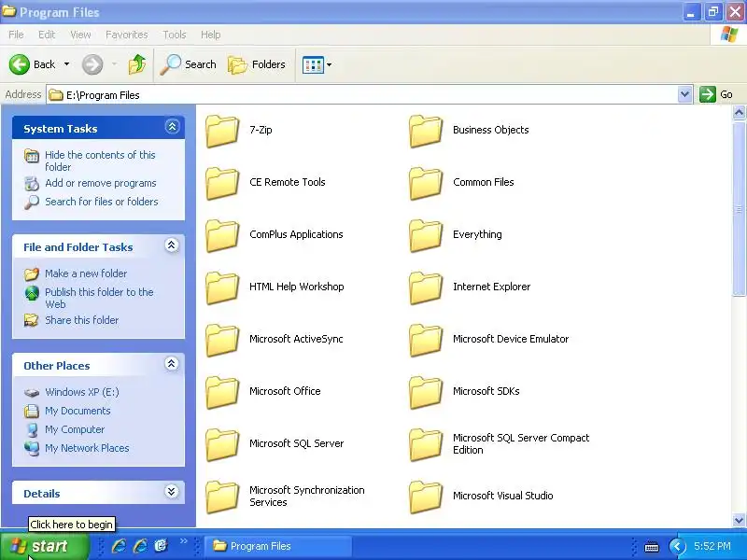
Task: Select the Microsoft Office folder icon
Action: (x=222, y=392)
